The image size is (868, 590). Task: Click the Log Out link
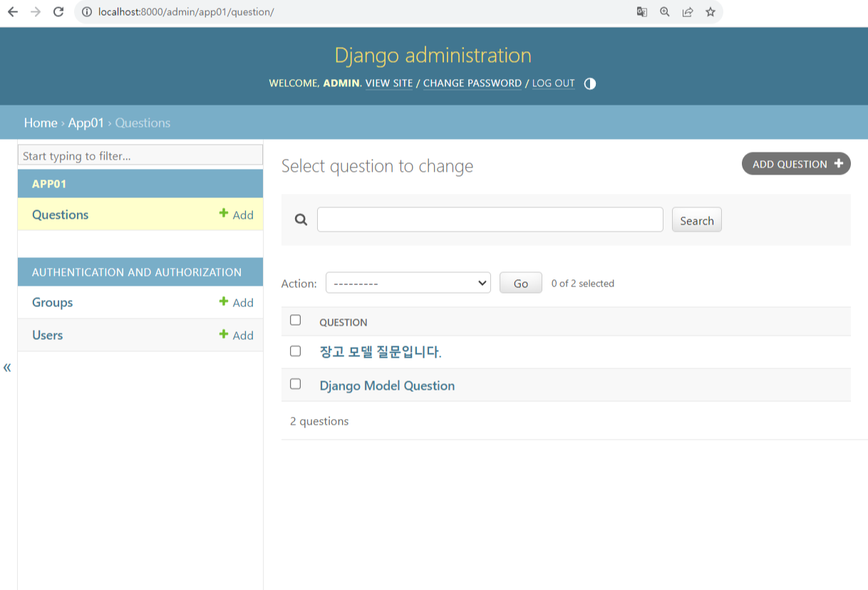tap(554, 83)
